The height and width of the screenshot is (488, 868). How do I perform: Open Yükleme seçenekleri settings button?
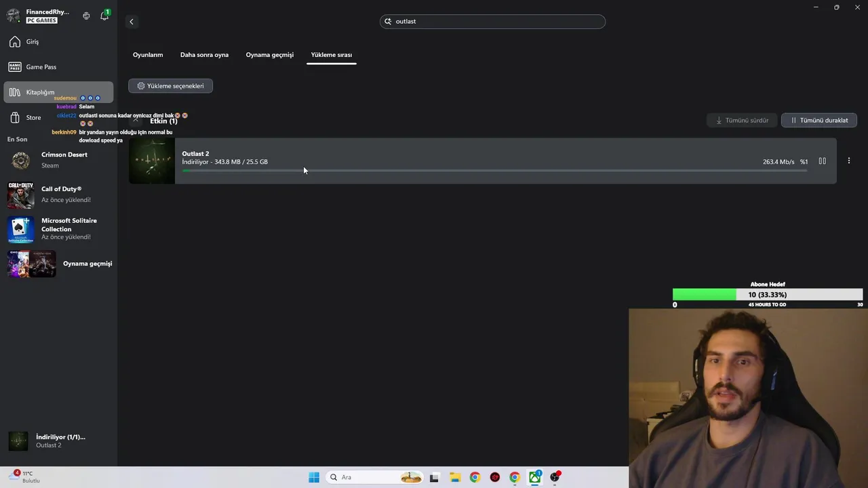[x=170, y=86]
